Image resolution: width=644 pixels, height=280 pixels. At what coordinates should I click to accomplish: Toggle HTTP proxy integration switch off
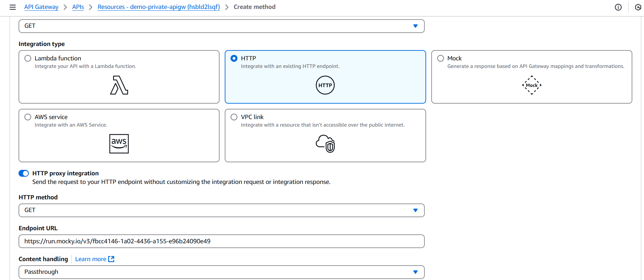pos(24,173)
